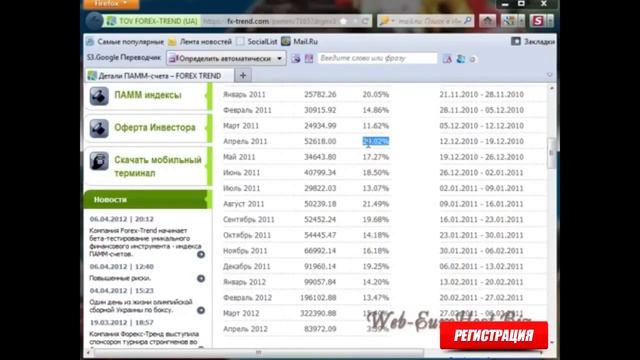Select the Детали ПАММ-счета – FOREX TREND tab

click(160, 76)
